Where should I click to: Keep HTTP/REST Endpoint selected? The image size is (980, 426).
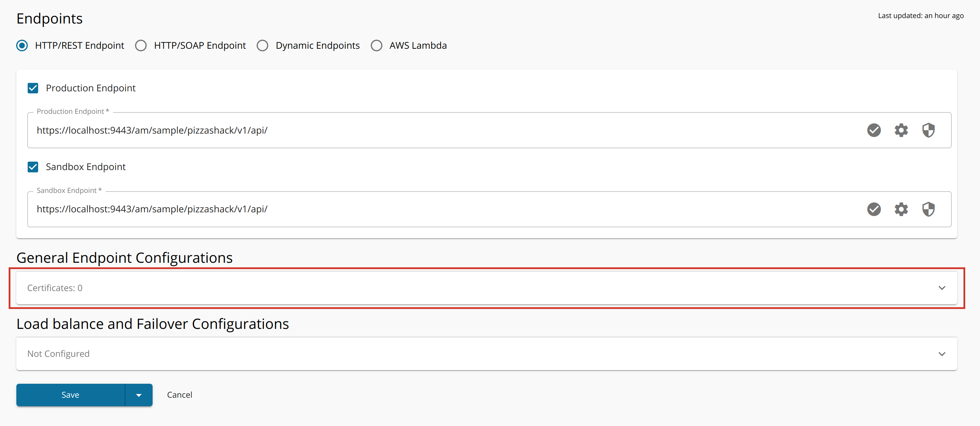point(22,45)
